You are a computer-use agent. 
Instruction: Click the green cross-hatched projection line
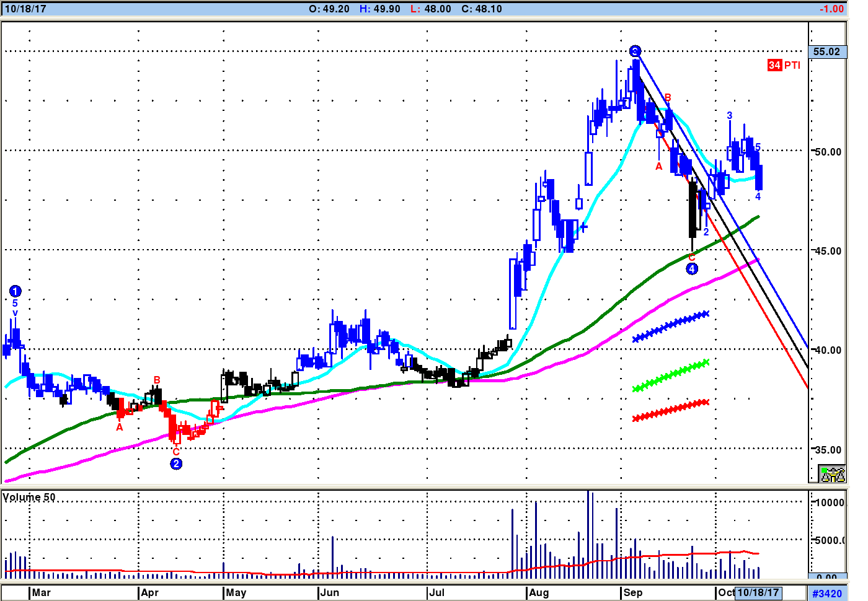[x=670, y=375]
